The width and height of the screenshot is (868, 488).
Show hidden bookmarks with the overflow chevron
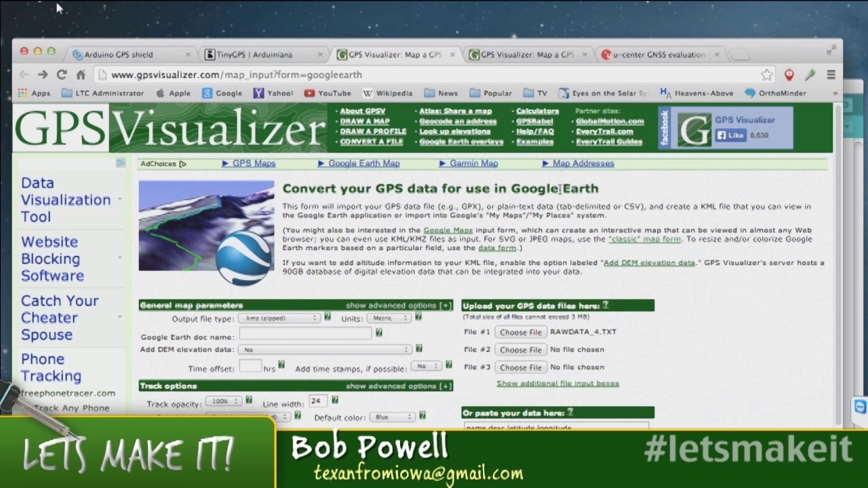coord(835,93)
